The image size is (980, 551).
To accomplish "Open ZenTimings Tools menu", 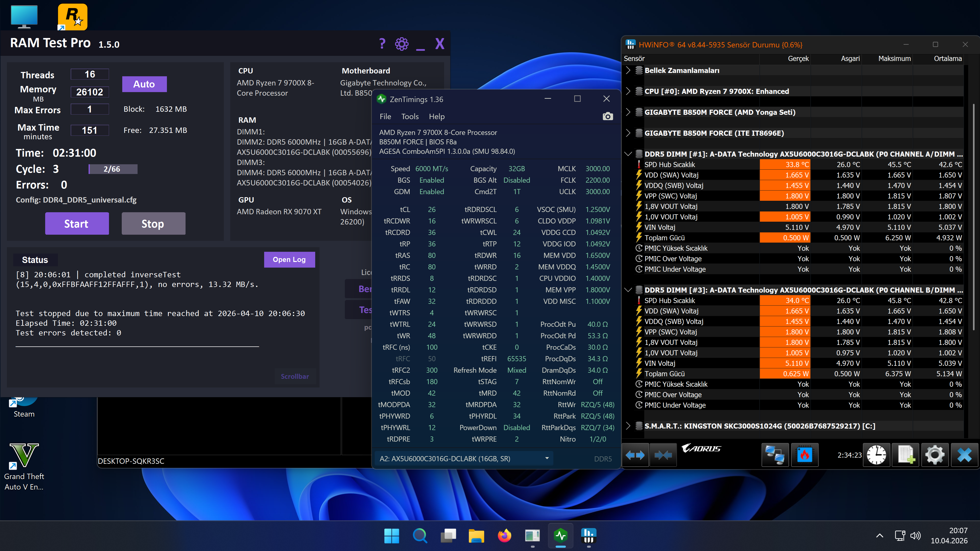I will [410, 116].
